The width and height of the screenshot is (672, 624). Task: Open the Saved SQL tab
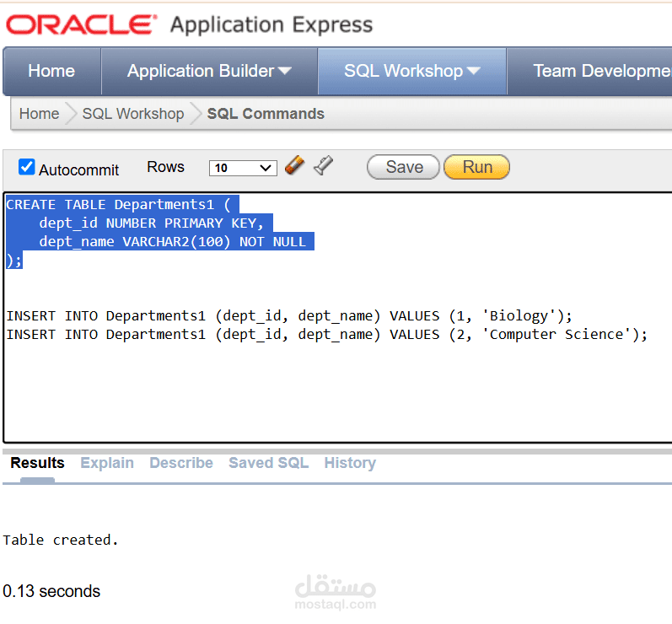click(x=268, y=463)
